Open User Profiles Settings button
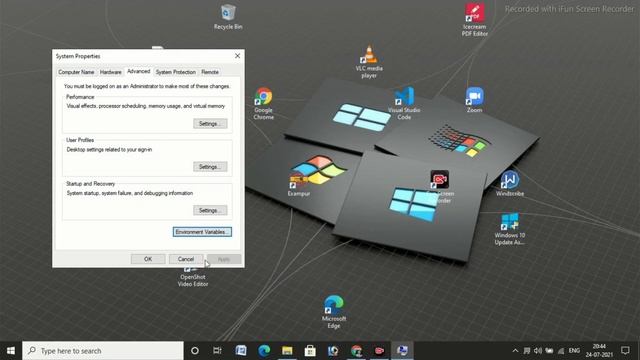The height and width of the screenshot is (360, 640). pos(210,167)
